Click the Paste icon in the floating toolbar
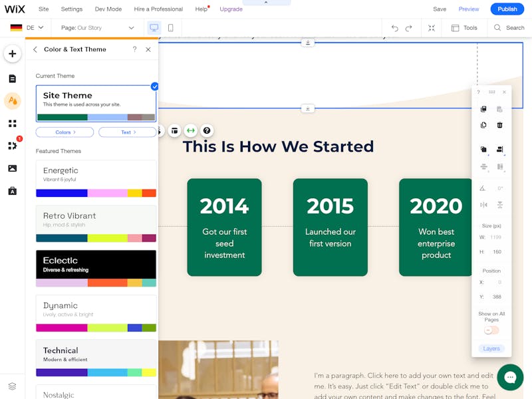The height and width of the screenshot is (399, 532). (499, 109)
